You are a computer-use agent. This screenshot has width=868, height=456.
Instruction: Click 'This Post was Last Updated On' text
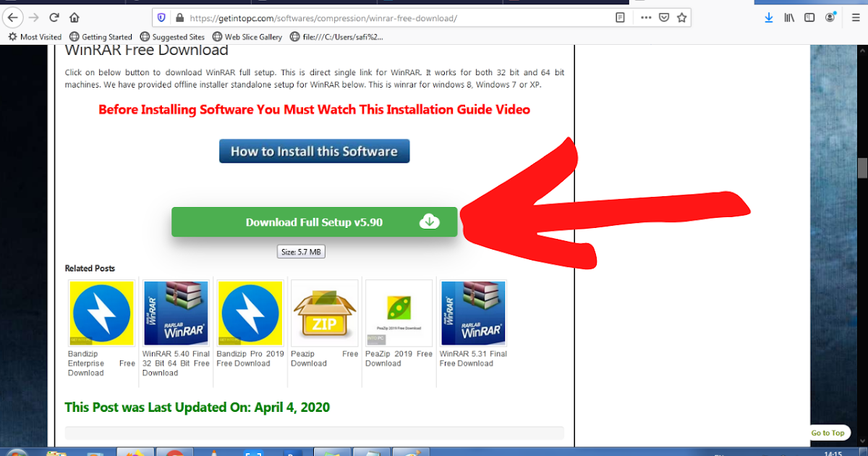tap(197, 408)
